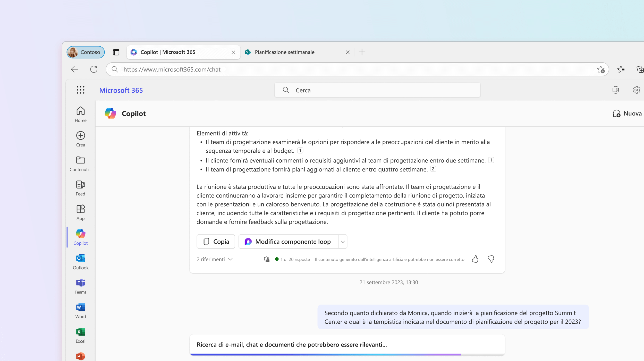Launch PowerPoint from the sidebar
The width and height of the screenshot is (644, 361).
coord(81,356)
